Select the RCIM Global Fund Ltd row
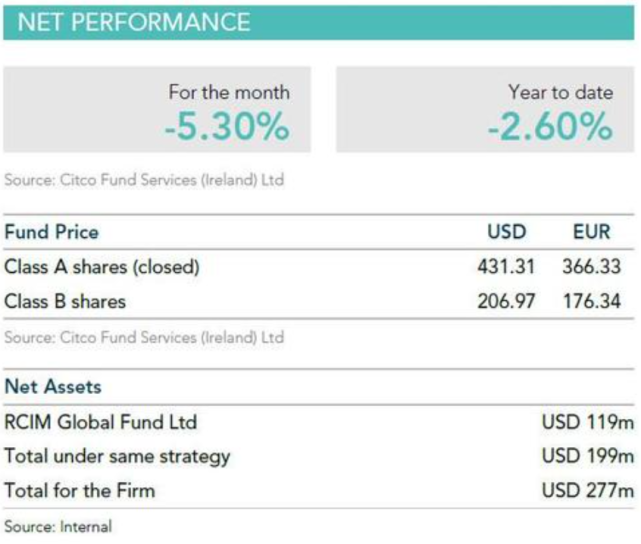Image resolution: width=641 pixels, height=544 pixels. pyautogui.click(x=101, y=422)
